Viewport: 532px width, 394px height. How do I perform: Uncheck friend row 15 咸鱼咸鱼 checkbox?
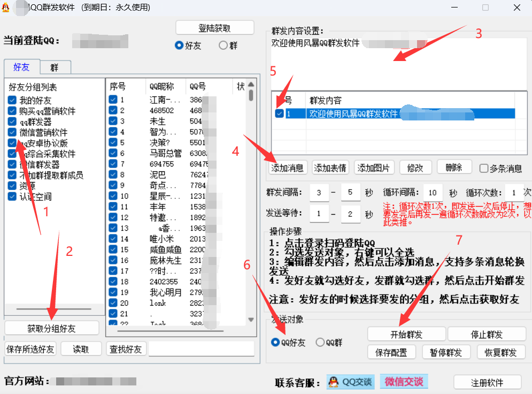pos(113,249)
